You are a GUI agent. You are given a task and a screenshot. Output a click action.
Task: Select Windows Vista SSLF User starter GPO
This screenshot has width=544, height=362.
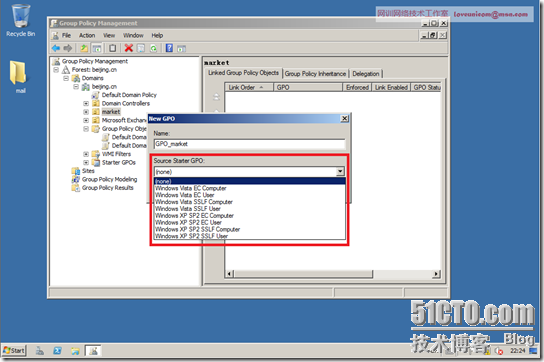click(x=249, y=209)
